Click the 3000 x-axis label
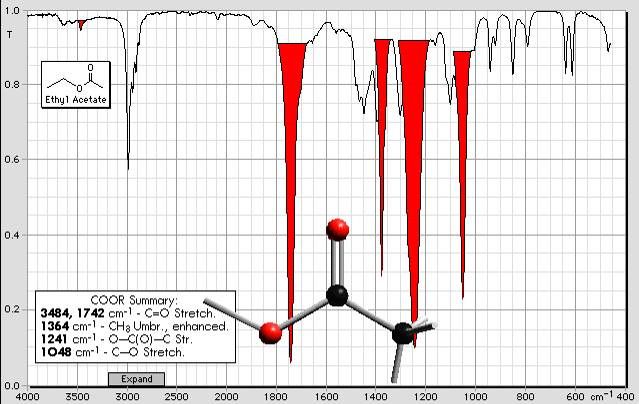The height and width of the screenshot is (404, 639). pos(128,397)
